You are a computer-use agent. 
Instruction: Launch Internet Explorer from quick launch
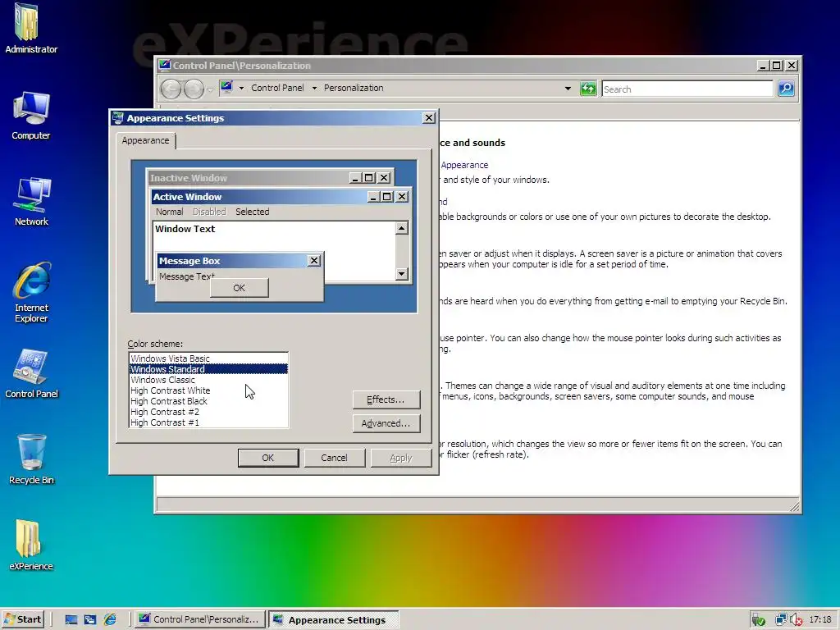click(110, 620)
